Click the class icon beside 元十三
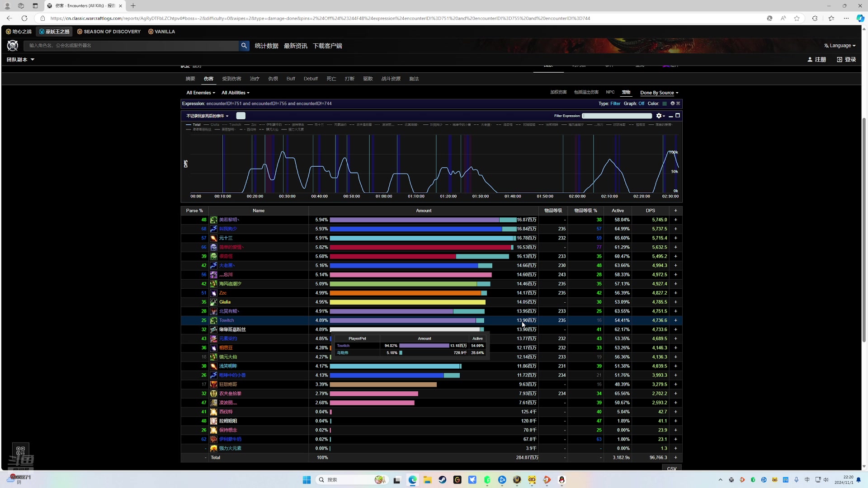 (x=213, y=238)
